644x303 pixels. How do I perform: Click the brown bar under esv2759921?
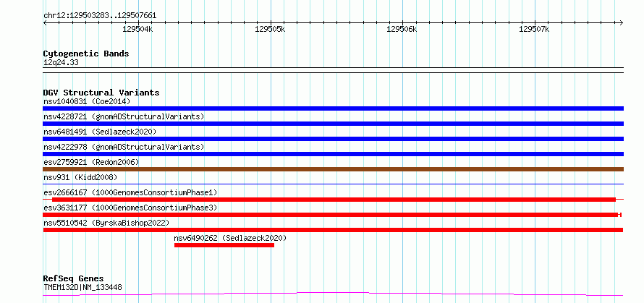tap(333, 169)
